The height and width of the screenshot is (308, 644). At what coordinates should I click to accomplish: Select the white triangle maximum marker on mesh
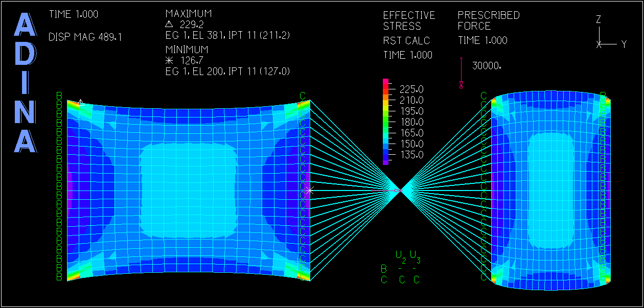coord(80,102)
